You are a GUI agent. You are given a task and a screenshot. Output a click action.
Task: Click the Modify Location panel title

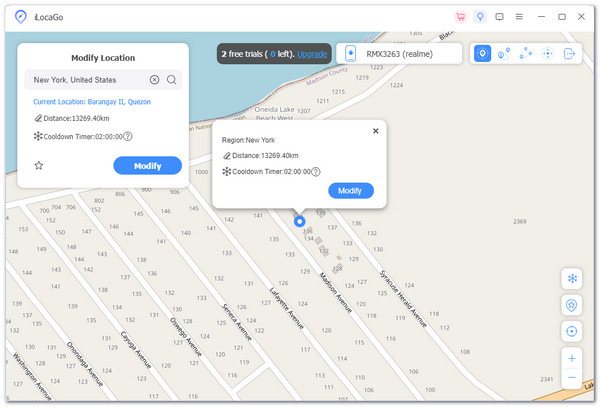(103, 58)
